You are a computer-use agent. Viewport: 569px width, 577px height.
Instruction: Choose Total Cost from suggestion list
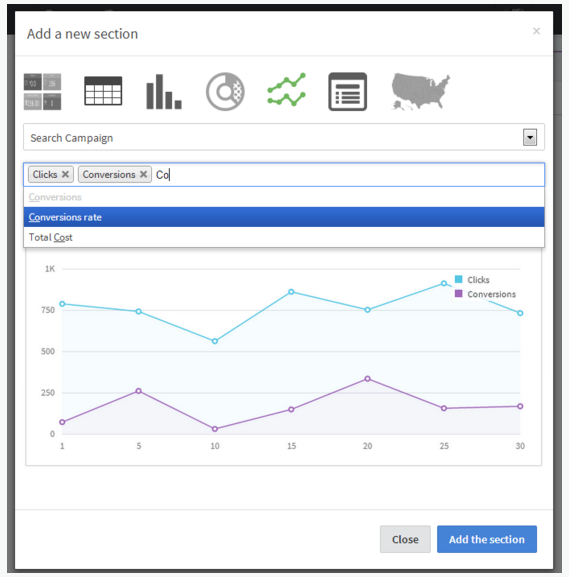click(284, 237)
